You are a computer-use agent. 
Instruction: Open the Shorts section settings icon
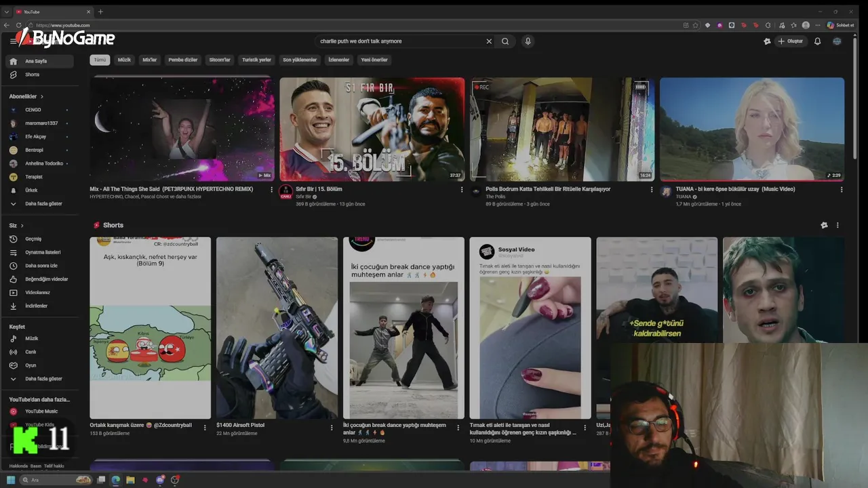824,225
